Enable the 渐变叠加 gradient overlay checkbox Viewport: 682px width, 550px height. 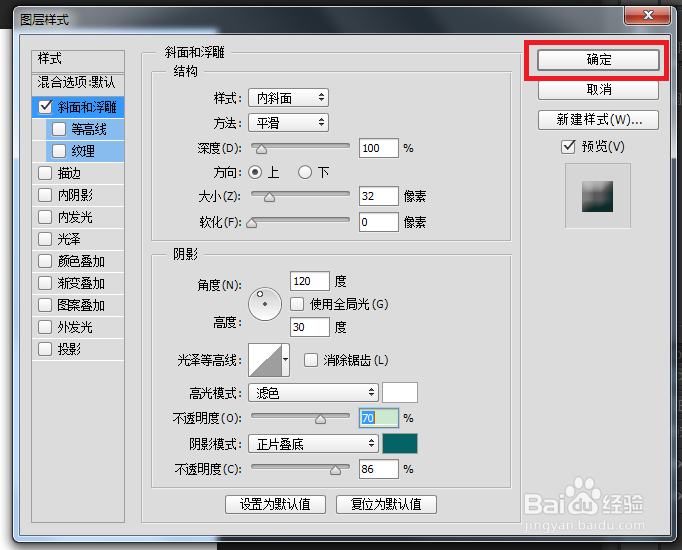click(x=45, y=283)
